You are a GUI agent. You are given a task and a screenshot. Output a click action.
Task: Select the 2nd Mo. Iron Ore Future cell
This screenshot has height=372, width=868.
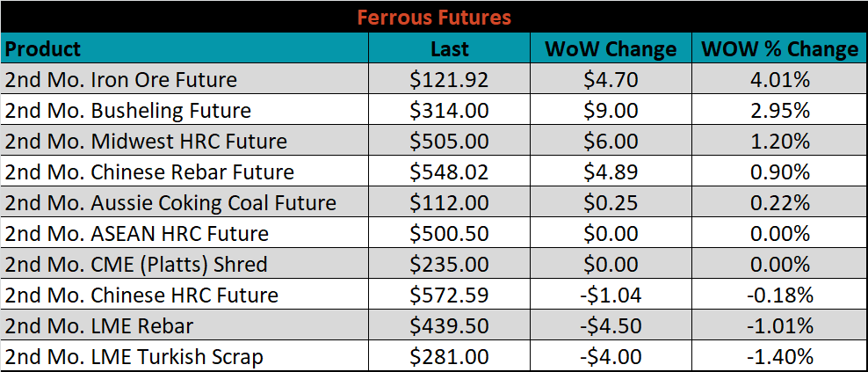[x=184, y=79]
